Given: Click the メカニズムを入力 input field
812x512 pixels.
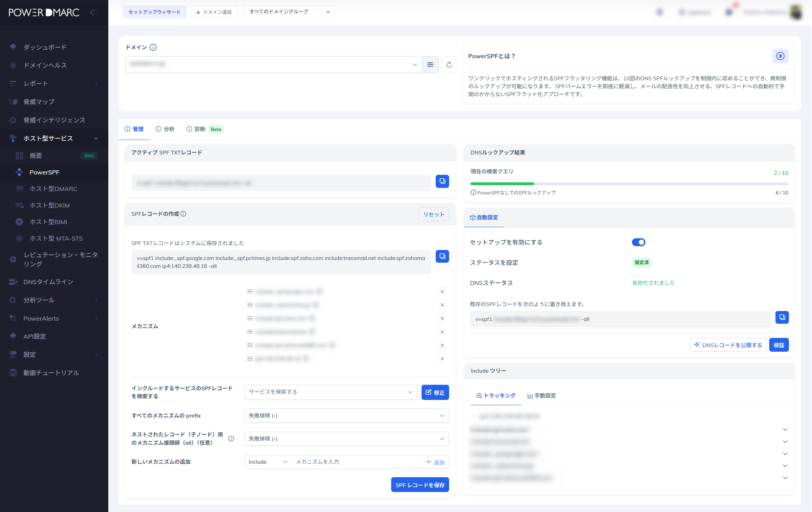Looking at the screenshot, I should (x=357, y=462).
